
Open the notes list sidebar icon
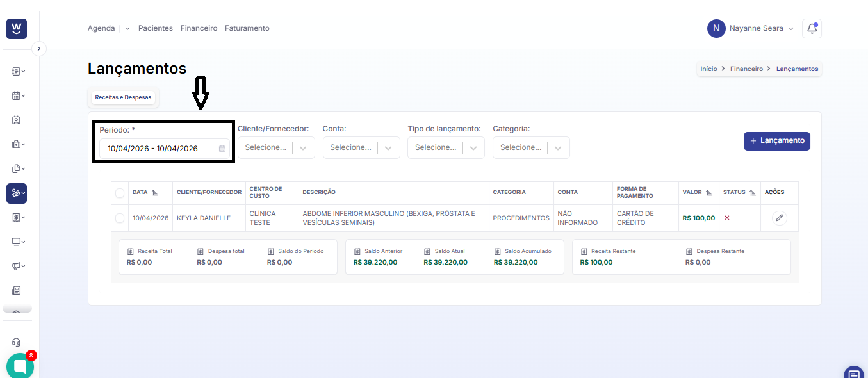pos(16,72)
